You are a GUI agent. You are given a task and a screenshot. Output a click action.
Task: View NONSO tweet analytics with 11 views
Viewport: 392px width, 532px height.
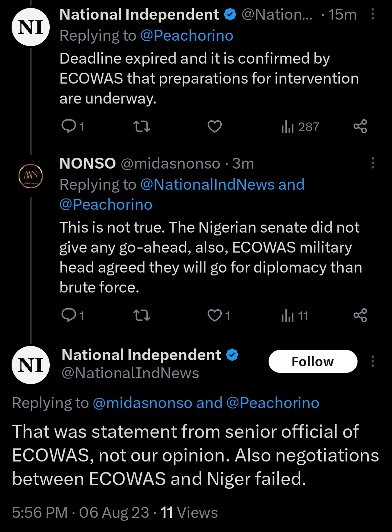point(295,316)
